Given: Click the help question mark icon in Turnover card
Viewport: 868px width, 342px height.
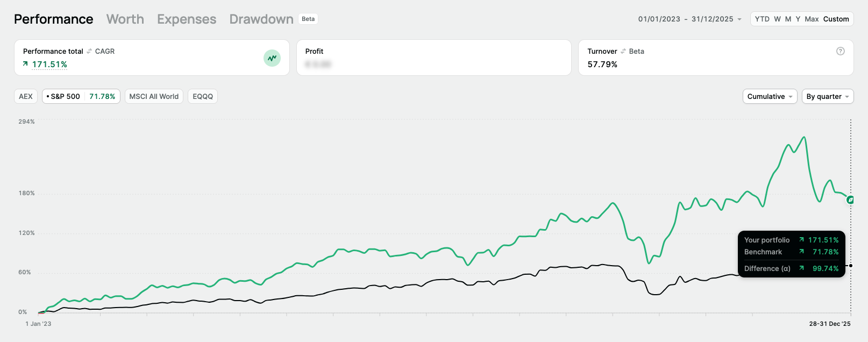Looking at the screenshot, I should pyautogui.click(x=841, y=51).
